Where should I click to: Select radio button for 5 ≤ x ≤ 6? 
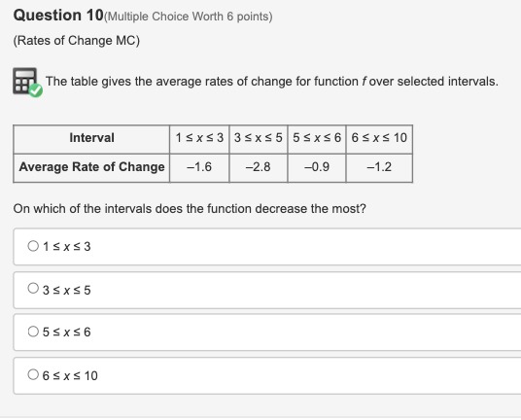(33, 332)
